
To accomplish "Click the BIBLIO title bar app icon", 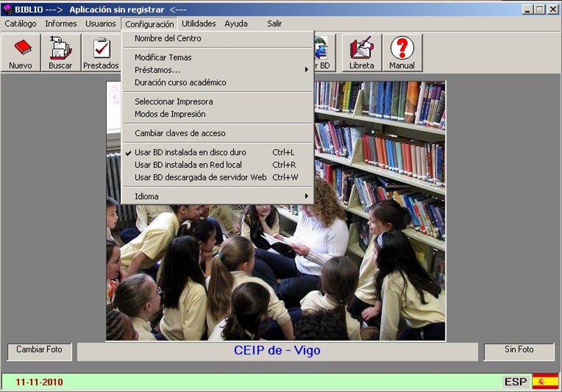I will [8, 9].
